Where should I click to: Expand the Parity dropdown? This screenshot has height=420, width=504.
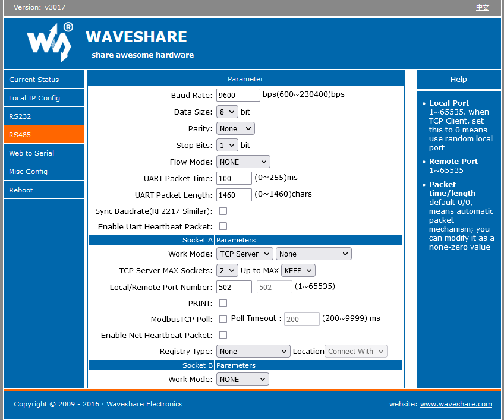[x=235, y=128]
